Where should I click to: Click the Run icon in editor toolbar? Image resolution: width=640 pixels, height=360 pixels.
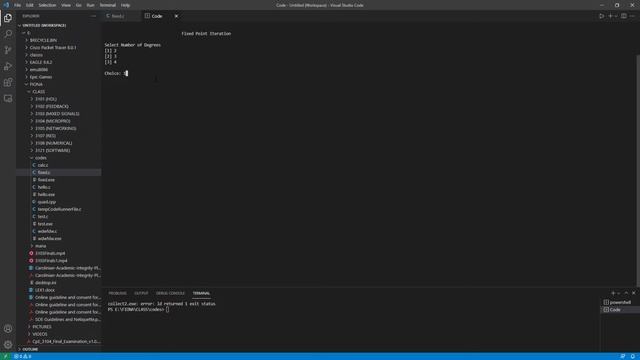601,16
